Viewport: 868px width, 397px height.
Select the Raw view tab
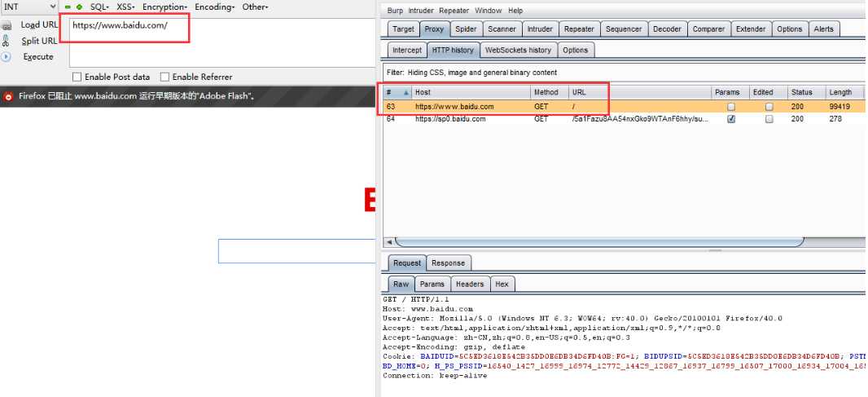pos(401,284)
